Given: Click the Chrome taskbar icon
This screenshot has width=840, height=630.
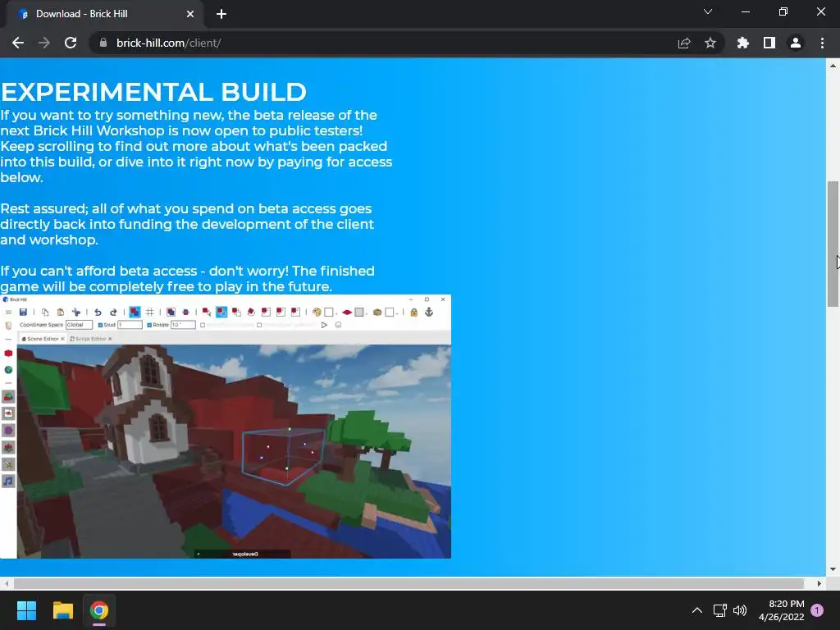Looking at the screenshot, I should point(99,610).
